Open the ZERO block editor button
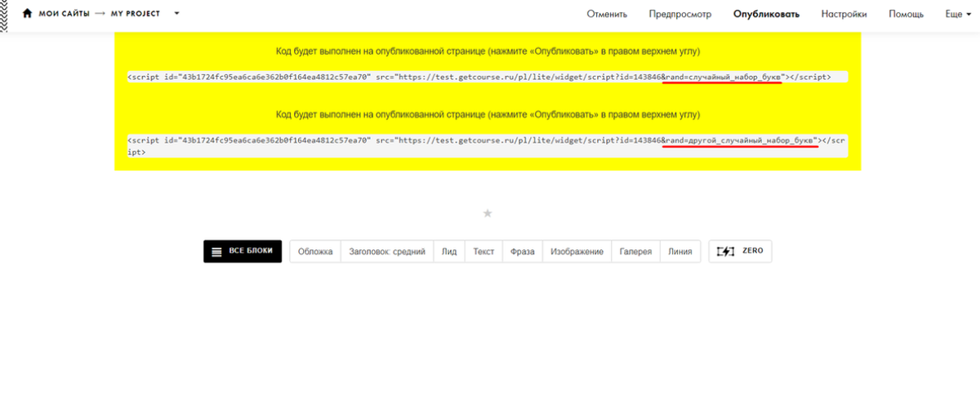The height and width of the screenshot is (393, 980). click(740, 252)
